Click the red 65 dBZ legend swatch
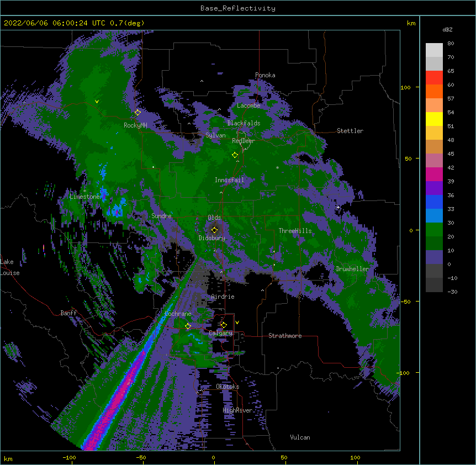 pos(434,78)
